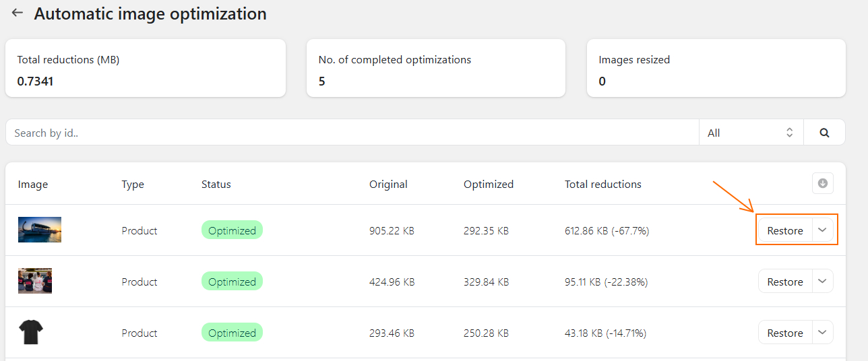
Task: Open the group of people thumbnail
Action: click(x=35, y=281)
